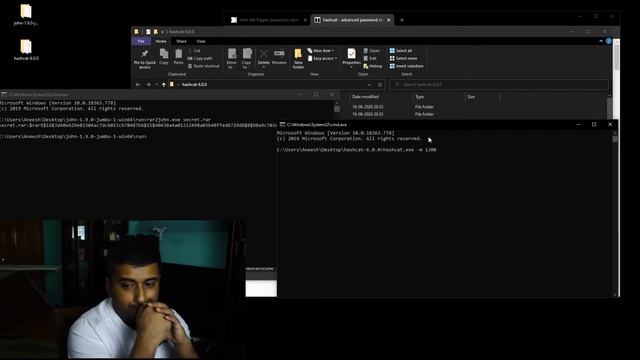Close the hashcat browser tab
The width and height of the screenshot is (640, 360).
pyautogui.click(x=389, y=20)
